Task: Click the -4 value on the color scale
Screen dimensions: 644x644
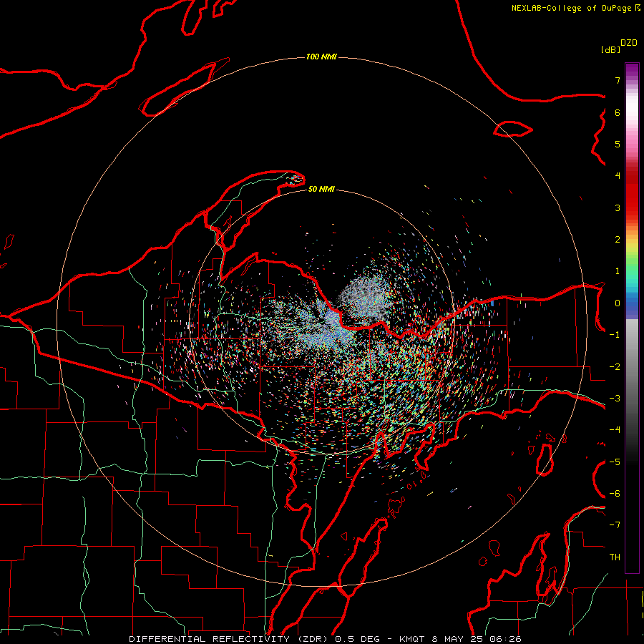Action: pos(615,430)
